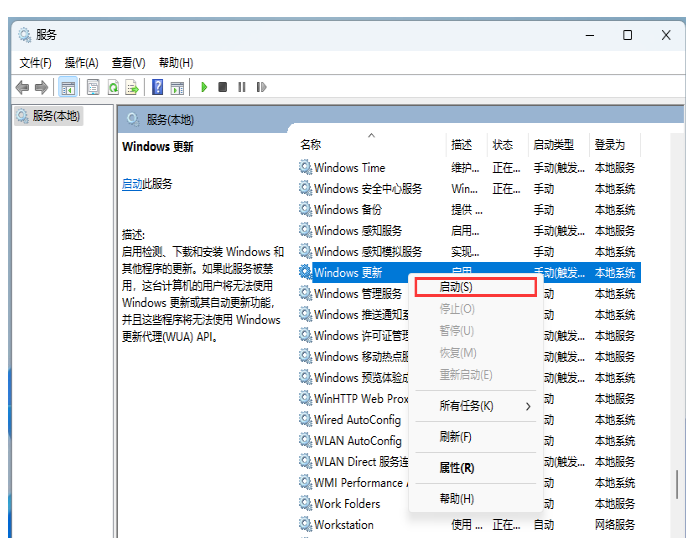Click the Stop Service square icon
686x538 pixels.
(x=223, y=87)
